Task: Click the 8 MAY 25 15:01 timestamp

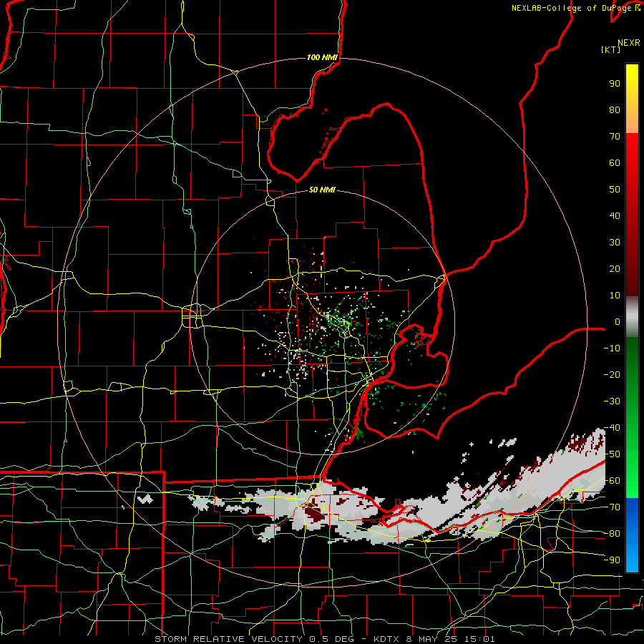Action: click(x=451, y=639)
